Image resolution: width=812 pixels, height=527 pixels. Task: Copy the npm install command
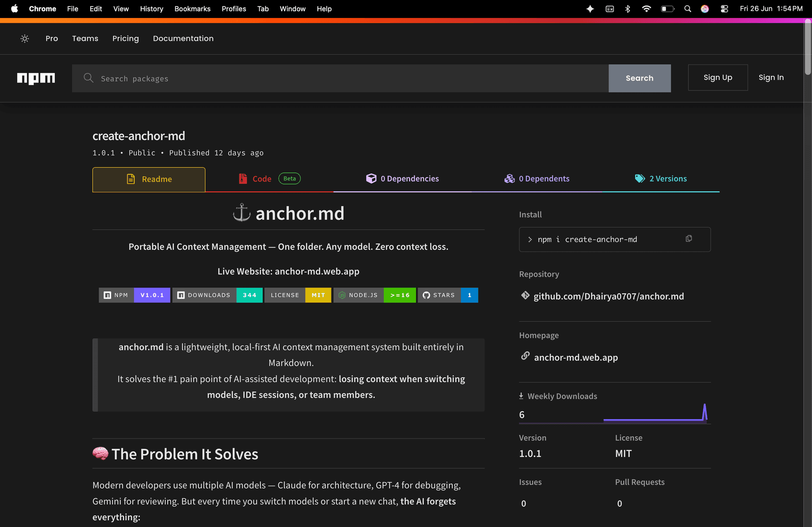[x=688, y=239]
